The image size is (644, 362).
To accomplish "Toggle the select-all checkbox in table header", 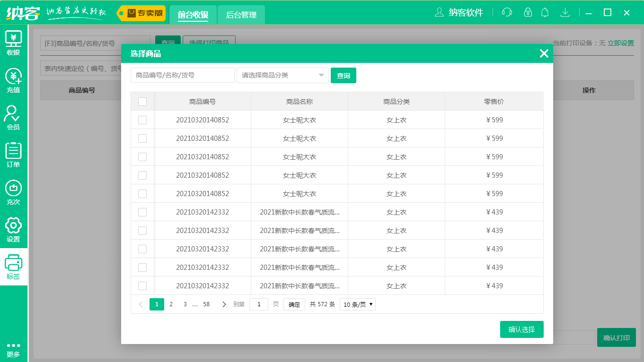I will click(142, 102).
